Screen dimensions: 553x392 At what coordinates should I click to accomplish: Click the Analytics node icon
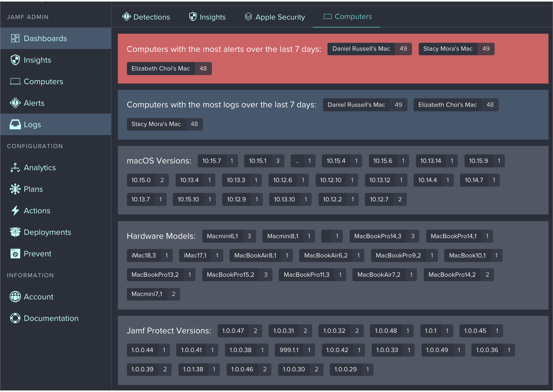(x=15, y=167)
